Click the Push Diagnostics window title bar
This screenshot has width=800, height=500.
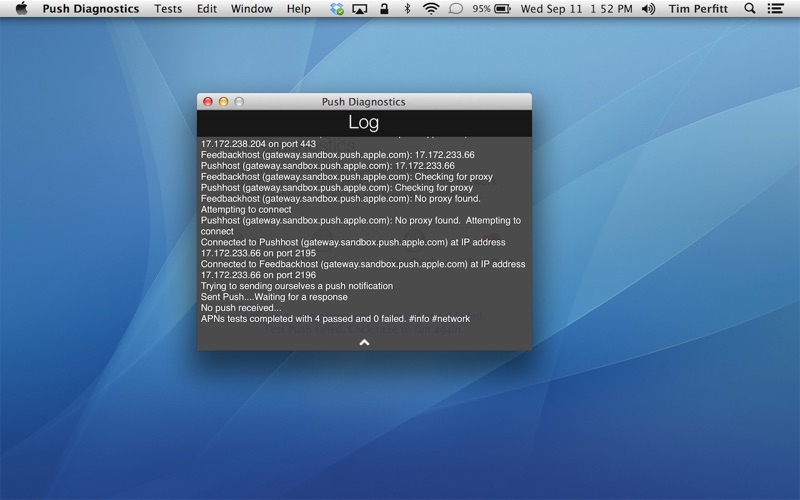[x=363, y=102]
